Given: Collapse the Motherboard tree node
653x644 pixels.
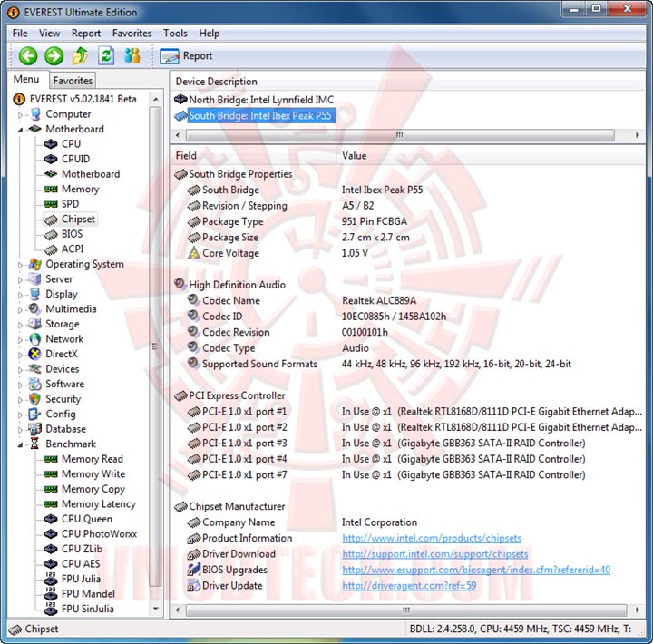Looking at the screenshot, I should [x=20, y=130].
